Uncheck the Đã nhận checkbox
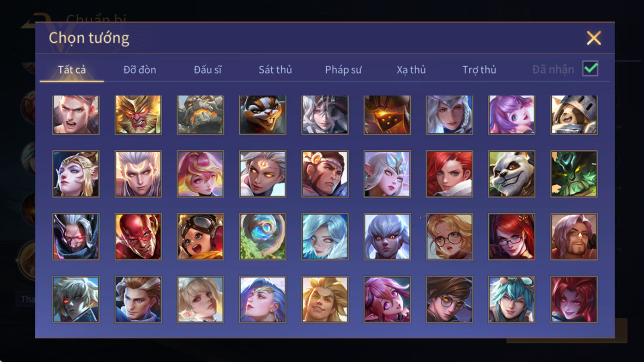 (x=590, y=69)
